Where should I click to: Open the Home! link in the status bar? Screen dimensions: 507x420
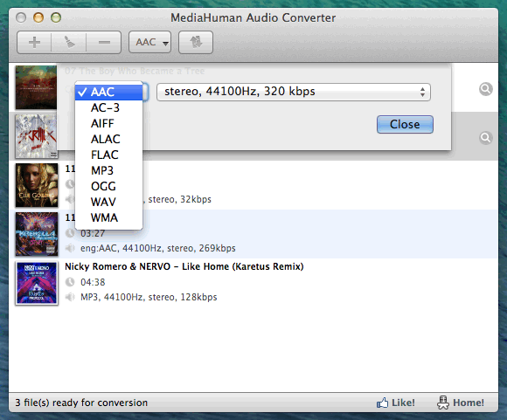461,403
